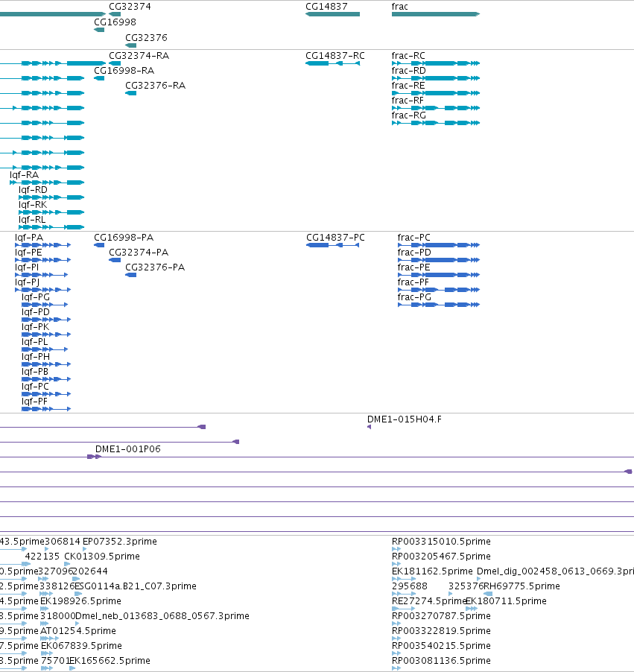This screenshot has height=672, width=634.
Task: Click the lqf-RL transcript label
Action: (32, 220)
